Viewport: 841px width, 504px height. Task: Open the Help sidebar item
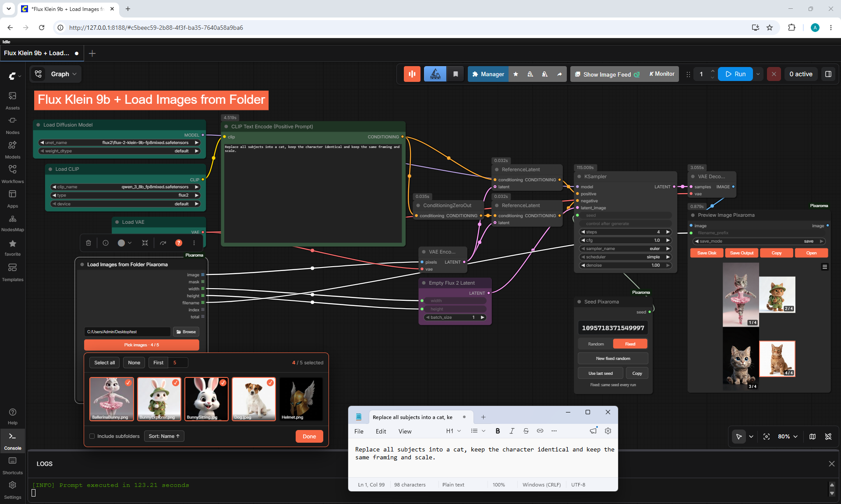pos(13,416)
